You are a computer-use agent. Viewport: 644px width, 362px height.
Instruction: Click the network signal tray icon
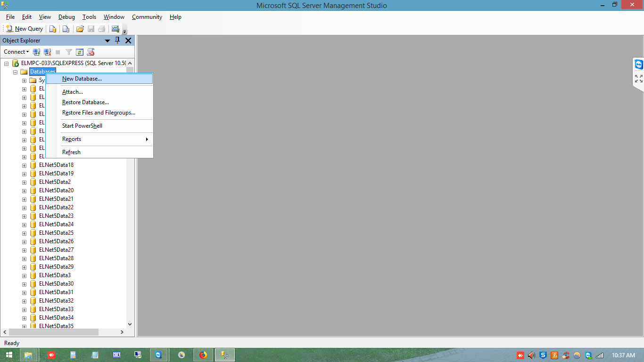pos(600,355)
